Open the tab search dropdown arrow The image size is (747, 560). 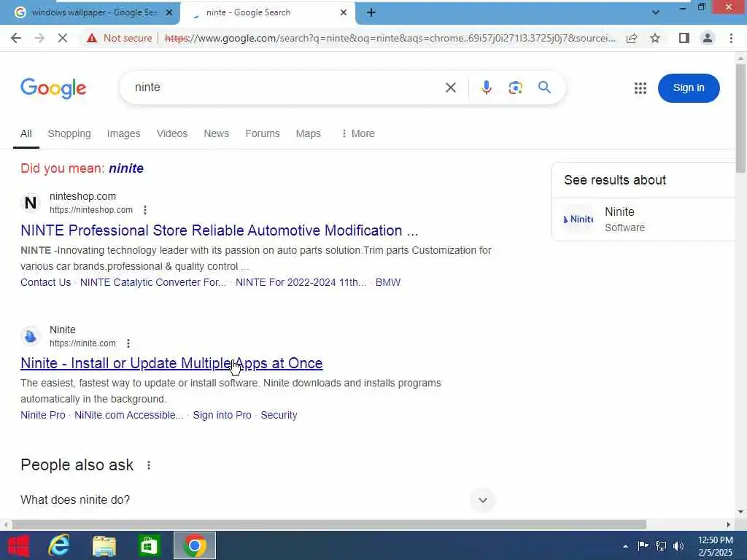tap(656, 12)
